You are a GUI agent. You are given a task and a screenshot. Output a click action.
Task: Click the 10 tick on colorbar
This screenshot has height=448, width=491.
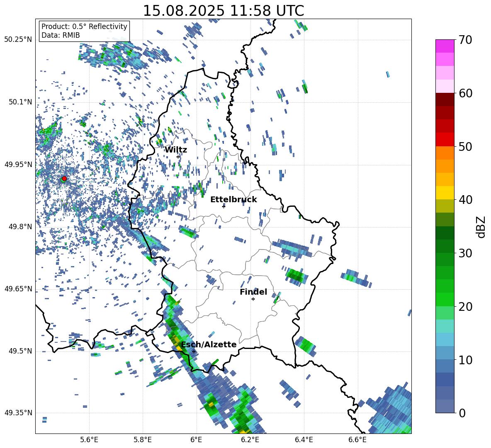coord(465,360)
